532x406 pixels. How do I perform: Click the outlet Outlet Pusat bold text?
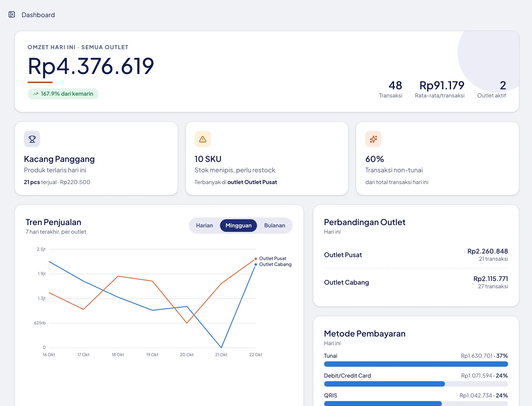[252, 182]
